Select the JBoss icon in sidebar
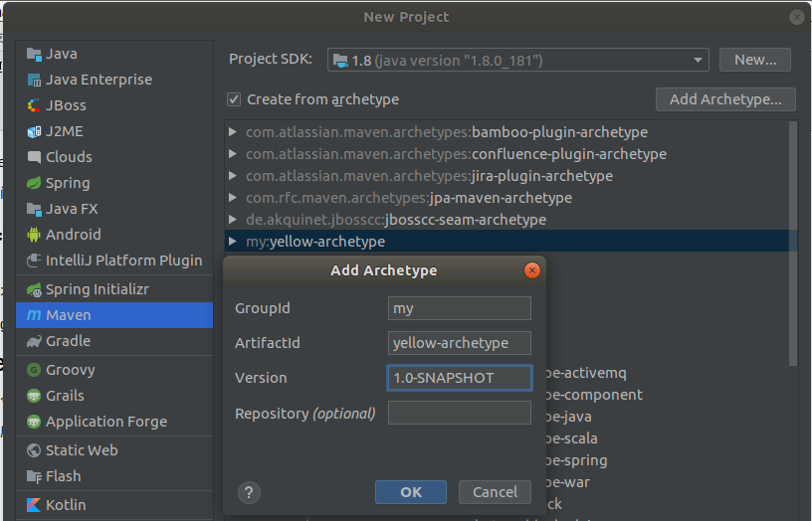This screenshot has height=521, width=812. coord(34,105)
